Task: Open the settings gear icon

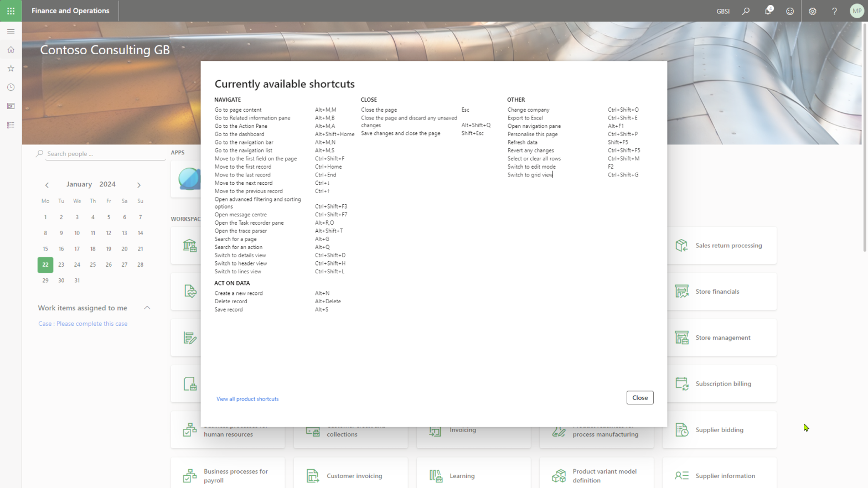Action: 812,11
